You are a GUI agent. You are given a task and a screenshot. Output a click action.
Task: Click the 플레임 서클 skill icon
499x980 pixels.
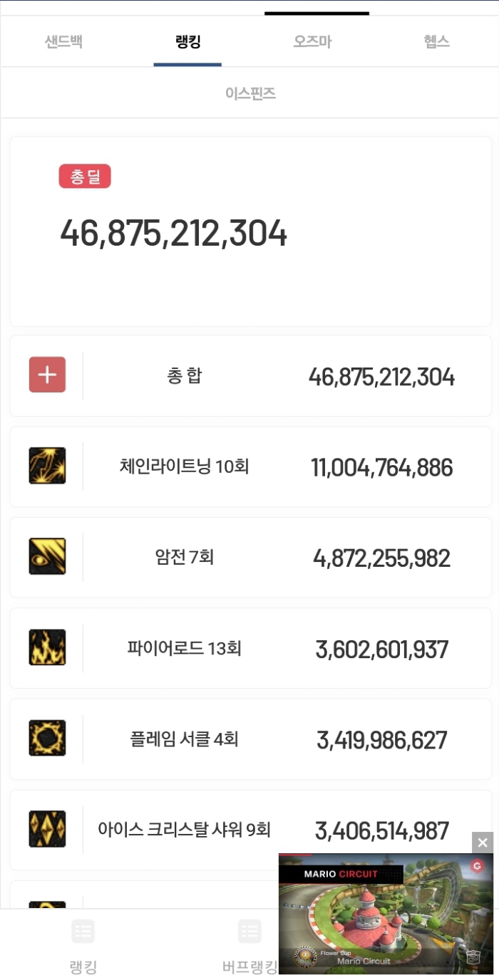(47, 738)
